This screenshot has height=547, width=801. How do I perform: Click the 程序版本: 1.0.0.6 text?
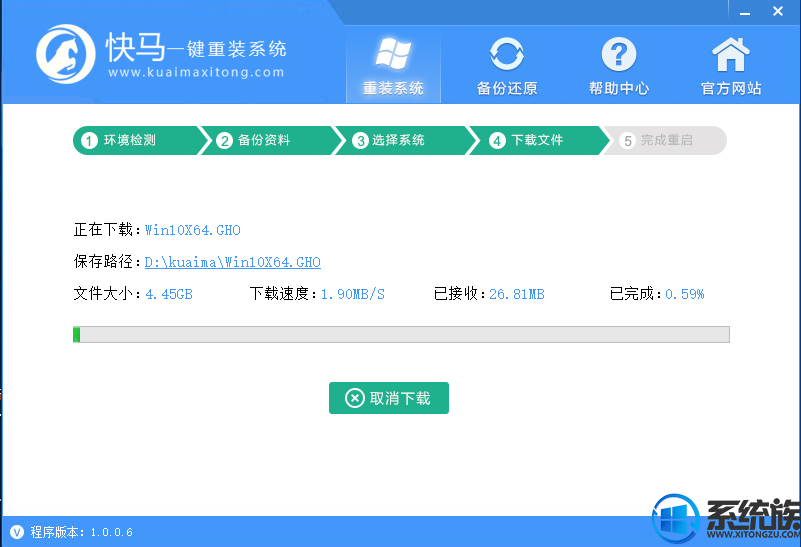[x=82, y=532]
